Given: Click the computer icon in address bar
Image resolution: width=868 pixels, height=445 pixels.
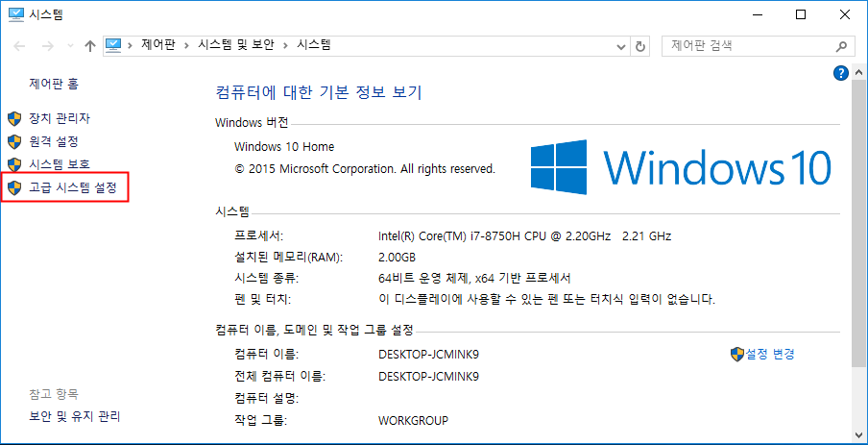Looking at the screenshot, I should (113, 45).
